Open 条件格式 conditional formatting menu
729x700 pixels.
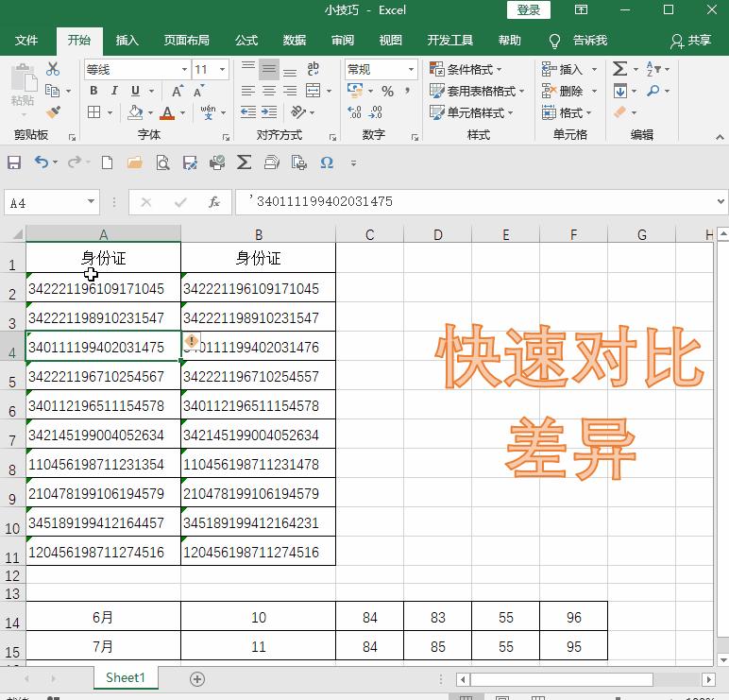point(466,69)
